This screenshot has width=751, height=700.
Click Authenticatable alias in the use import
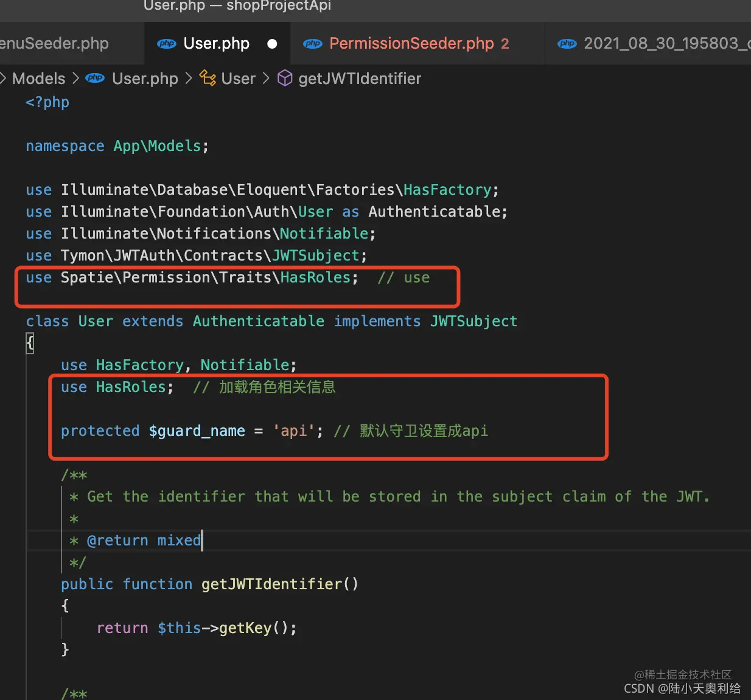tap(435, 212)
